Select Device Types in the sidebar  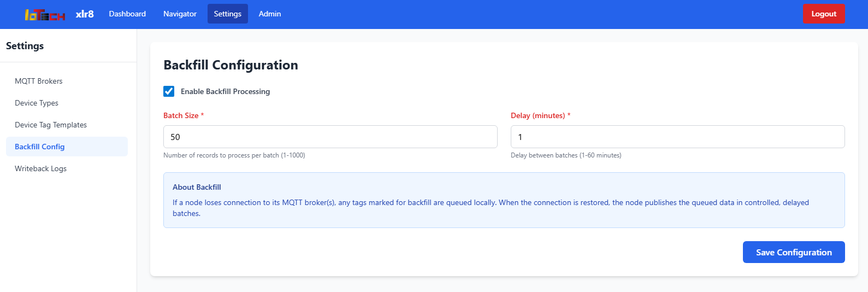(x=37, y=103)
